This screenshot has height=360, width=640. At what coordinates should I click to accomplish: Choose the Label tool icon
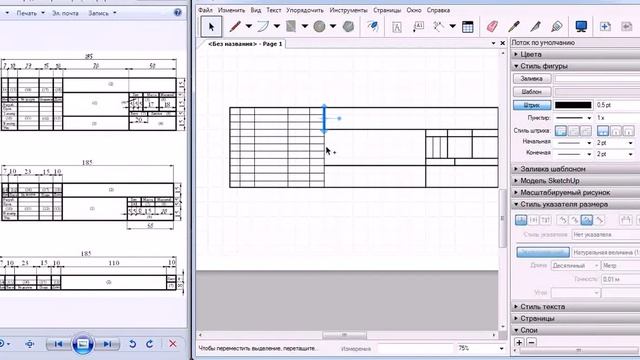click(x=418, y=27)
